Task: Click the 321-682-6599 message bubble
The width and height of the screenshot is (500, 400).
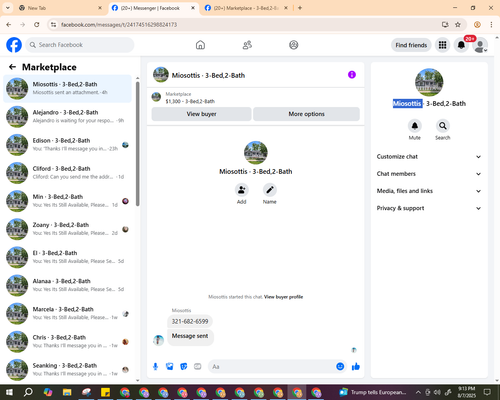Action: 190,321
